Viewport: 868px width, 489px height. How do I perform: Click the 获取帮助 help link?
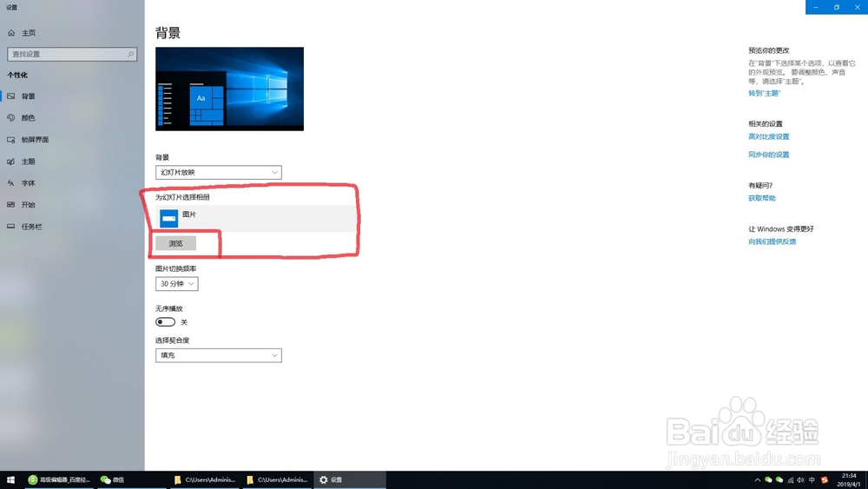point(762,198)
